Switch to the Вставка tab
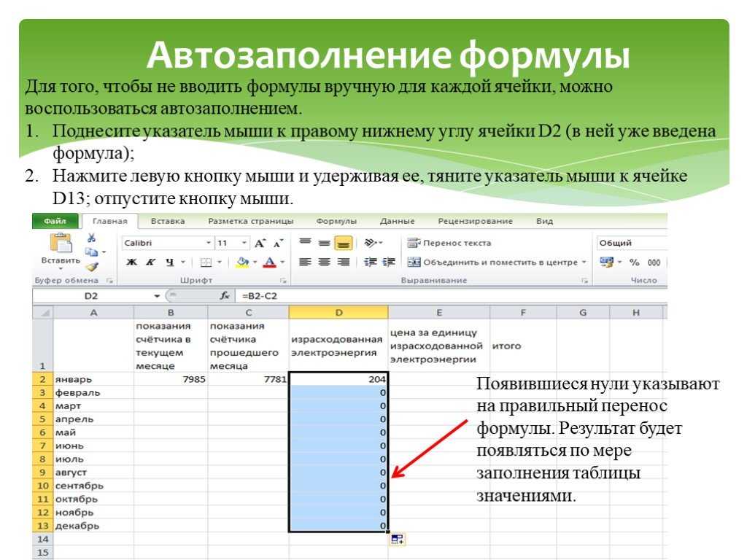This screenshot has height=560, width=747. (x=168, y=221)
